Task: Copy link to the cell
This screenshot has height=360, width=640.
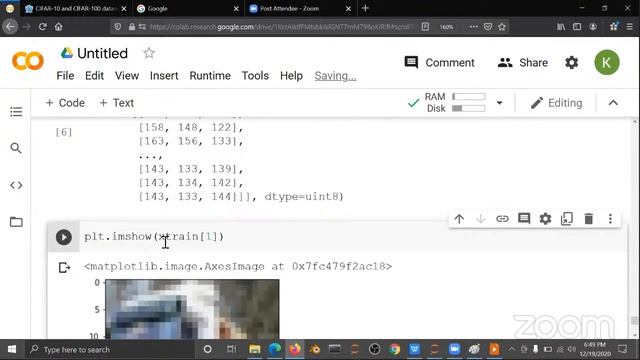Action: (502, 219)
